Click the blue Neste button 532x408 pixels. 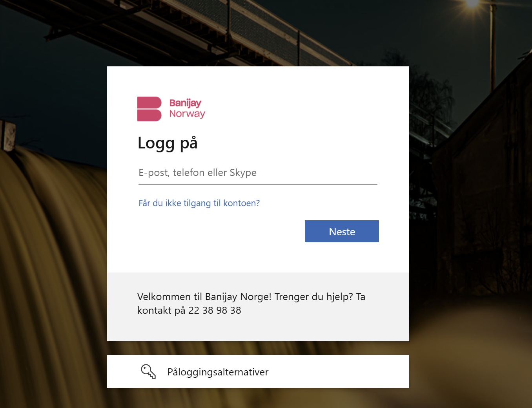pyautogui.click(x=342, y=231)
